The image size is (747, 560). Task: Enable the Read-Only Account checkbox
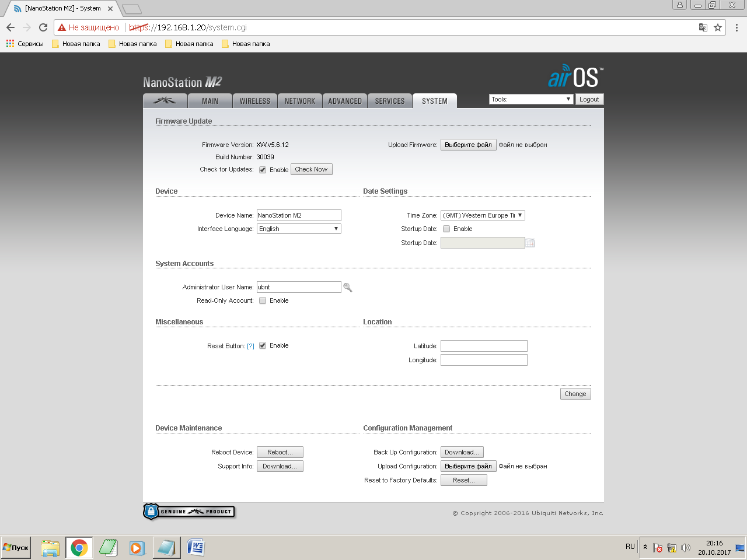pos(263,300)
